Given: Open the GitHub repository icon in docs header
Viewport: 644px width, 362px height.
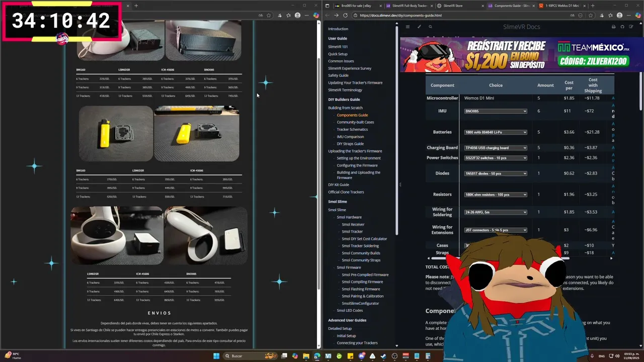Looking at the screenshot, I should [x=622, y=27].
